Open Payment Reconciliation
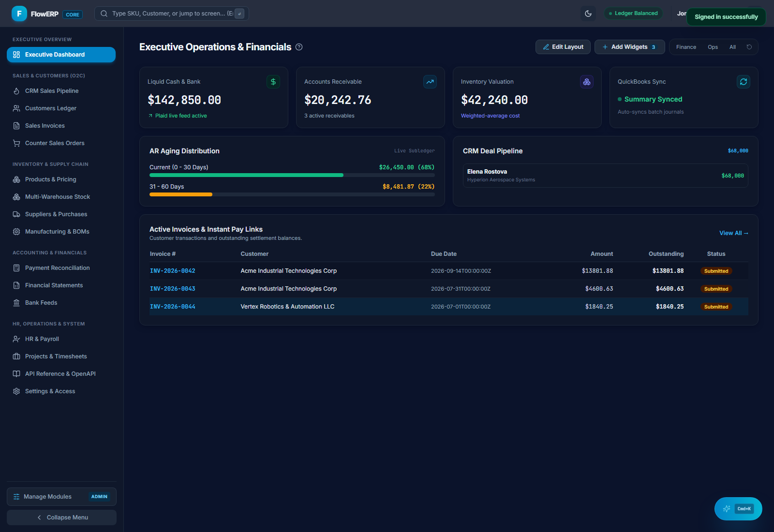Image resolution: width=774 pixels, height=532 pixels. tap(61, 268)
